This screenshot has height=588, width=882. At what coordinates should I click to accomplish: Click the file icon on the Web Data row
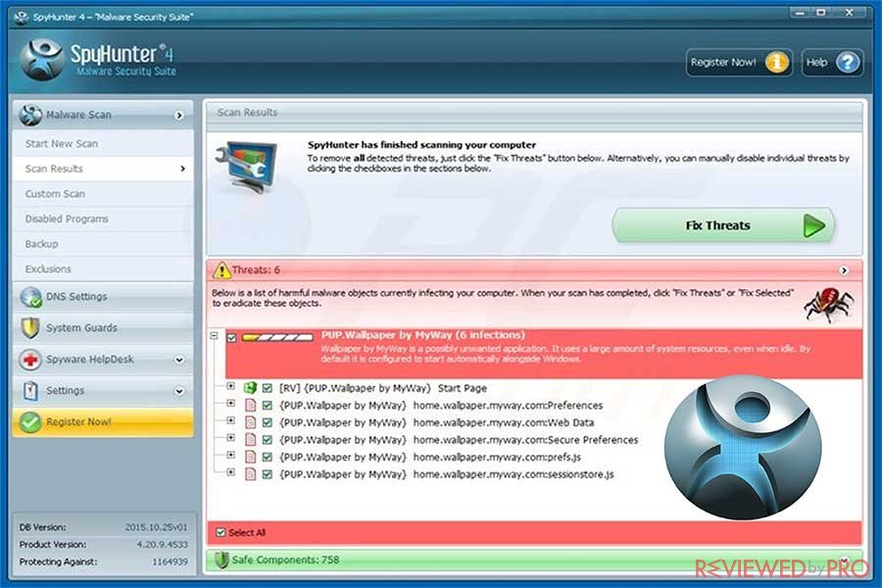pos(250,422)
